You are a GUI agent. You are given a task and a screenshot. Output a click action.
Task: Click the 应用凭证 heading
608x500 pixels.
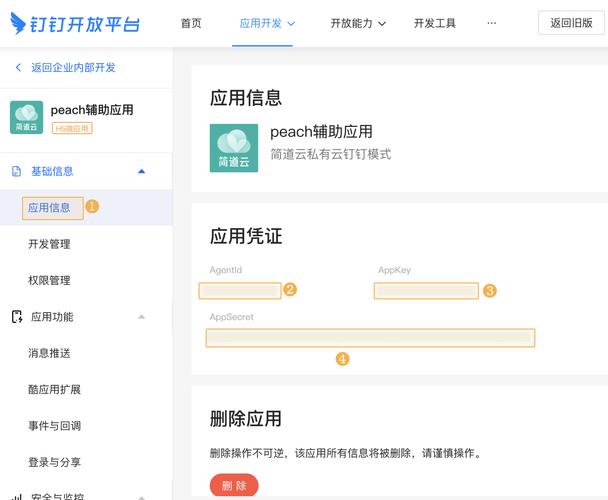pyautogui.click(x=246, y=236)
